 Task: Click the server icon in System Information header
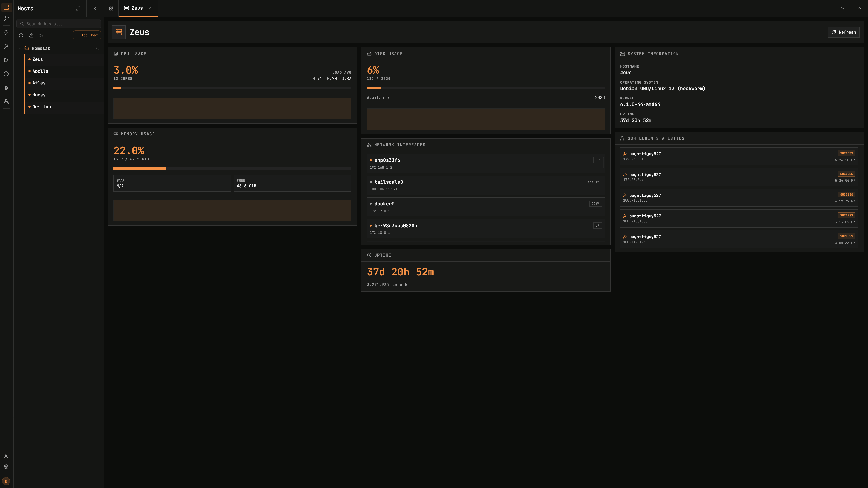[623, 54]
